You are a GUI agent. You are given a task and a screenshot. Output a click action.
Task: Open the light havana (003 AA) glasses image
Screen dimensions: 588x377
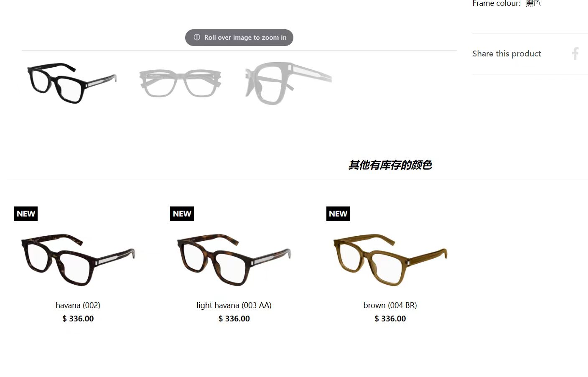(x=234, y=260)
